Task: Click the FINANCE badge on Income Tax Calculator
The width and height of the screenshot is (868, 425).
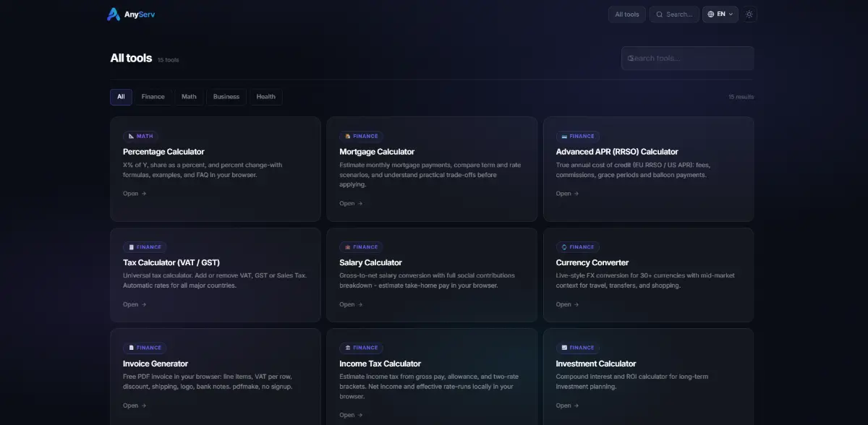Action: click(x=361, y=348)
